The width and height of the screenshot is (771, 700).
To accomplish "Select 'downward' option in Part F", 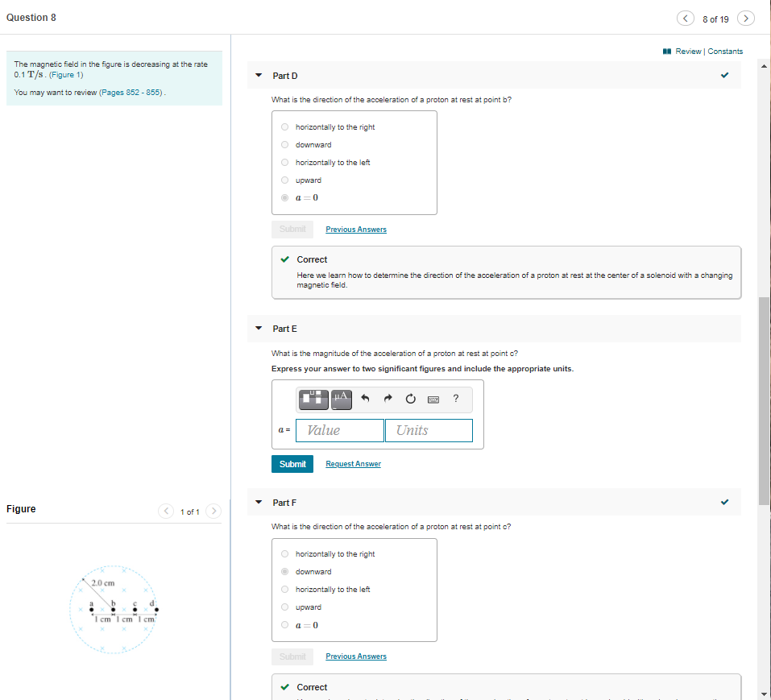I will pos(284,572).
